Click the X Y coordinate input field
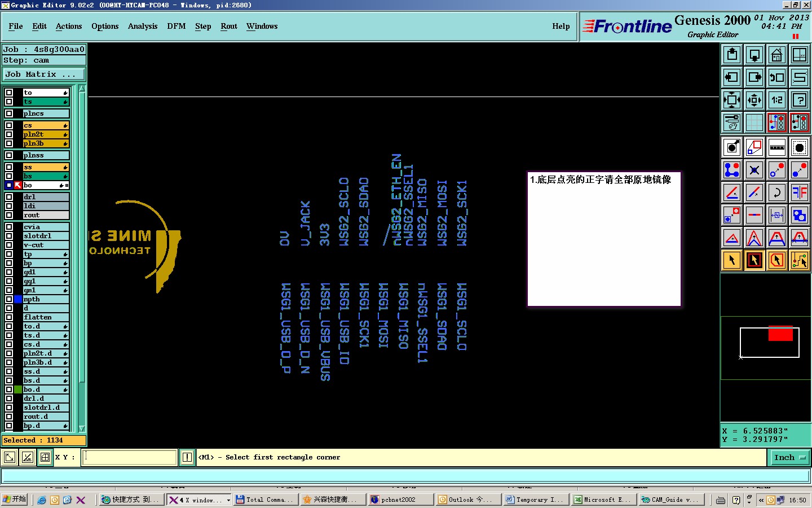 (x=130, y=458)
